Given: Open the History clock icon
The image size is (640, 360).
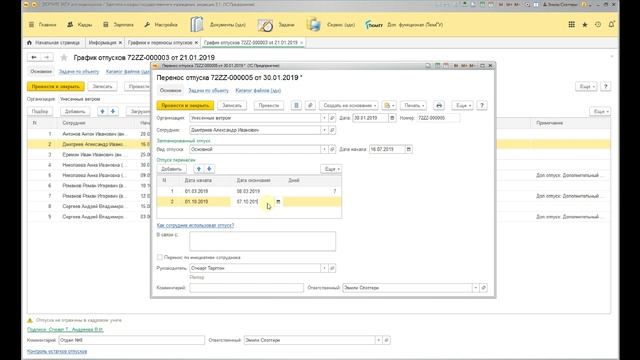Looking at the screenshot, I should (598, 24).
